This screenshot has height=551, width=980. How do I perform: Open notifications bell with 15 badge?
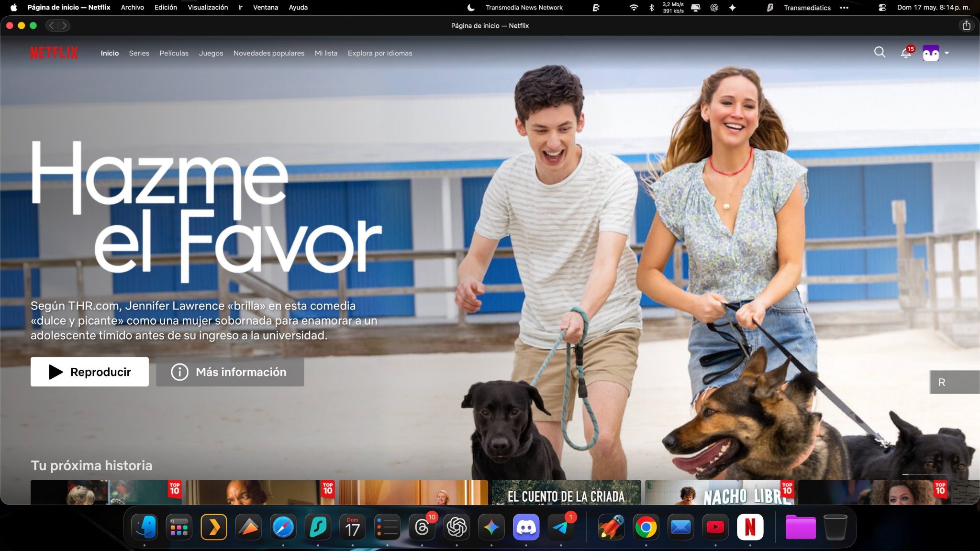906,52
